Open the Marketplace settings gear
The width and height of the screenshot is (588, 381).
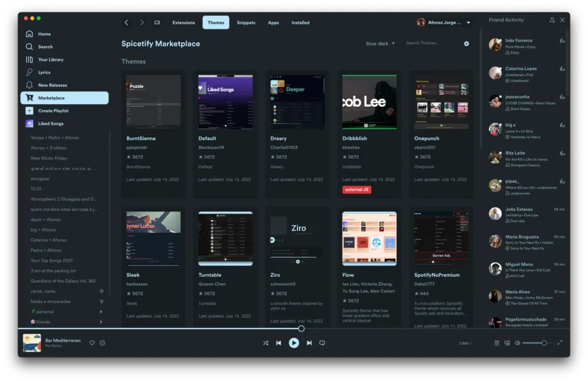click(x=466, y=43)
